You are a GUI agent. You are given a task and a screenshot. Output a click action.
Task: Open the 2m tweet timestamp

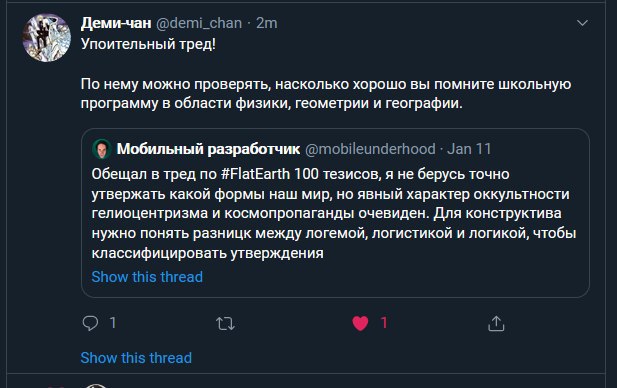tap(266, 23)
